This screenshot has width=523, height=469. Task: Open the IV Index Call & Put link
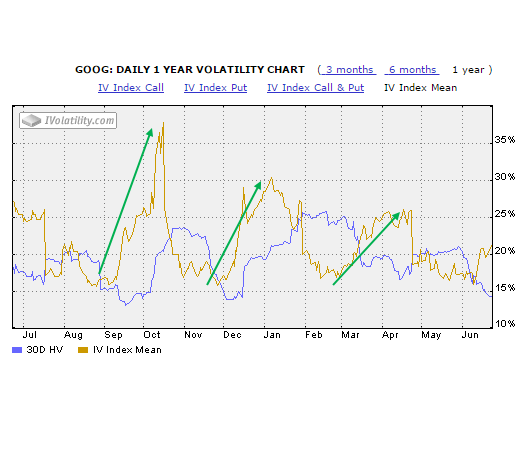pos(315,88)
